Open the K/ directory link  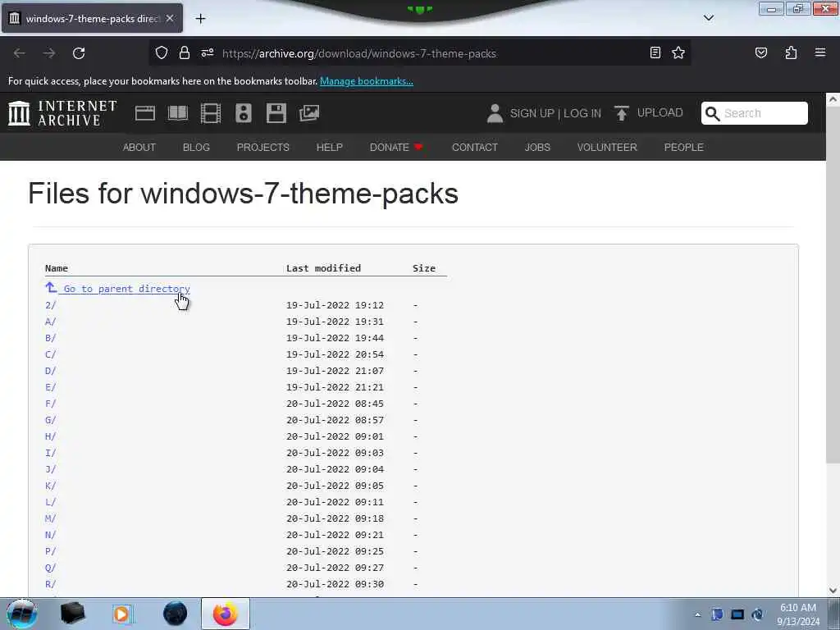click(x=50, y=486)
